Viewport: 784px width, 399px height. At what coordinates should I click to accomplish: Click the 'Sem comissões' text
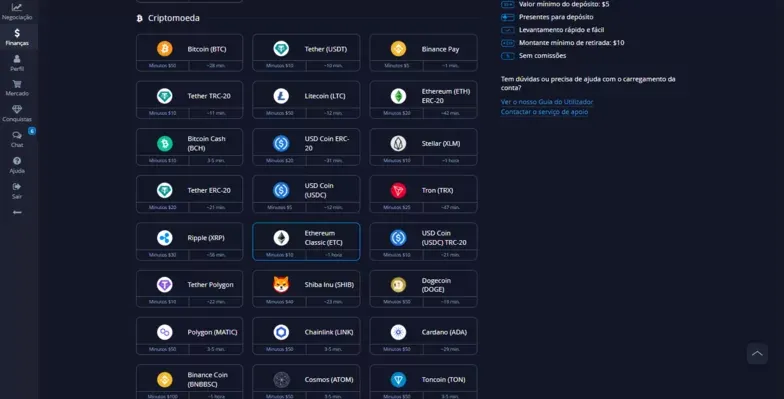[x=542, y=56]
